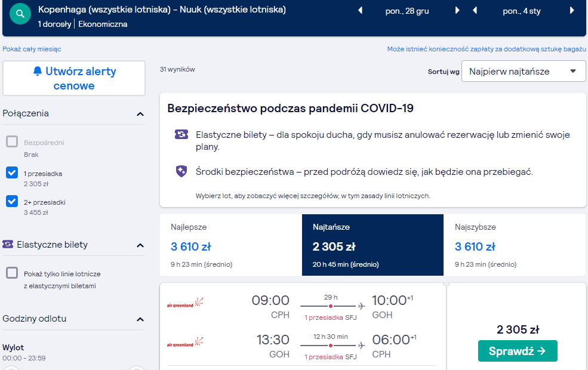Select the Najszybsze tab
The height and width of the screenshot is (370, 588).
[x=515, y=245]
